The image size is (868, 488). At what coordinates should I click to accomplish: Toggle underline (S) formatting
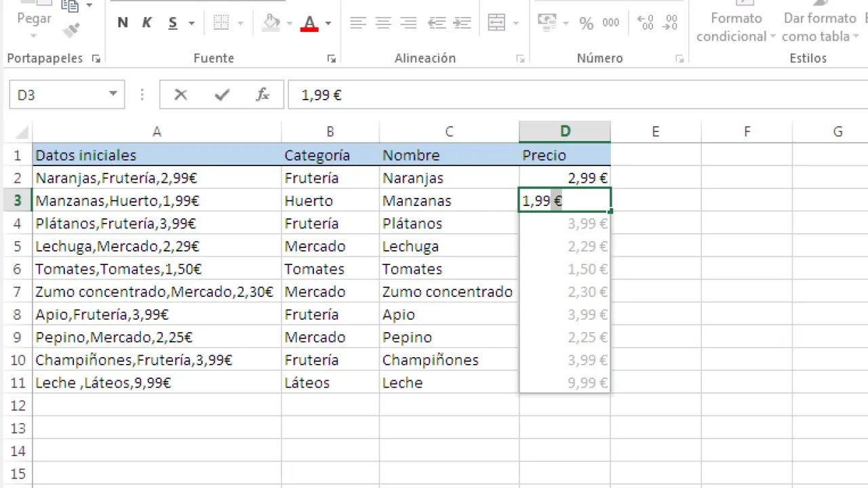pyautogui.click(x=173, y=23)
